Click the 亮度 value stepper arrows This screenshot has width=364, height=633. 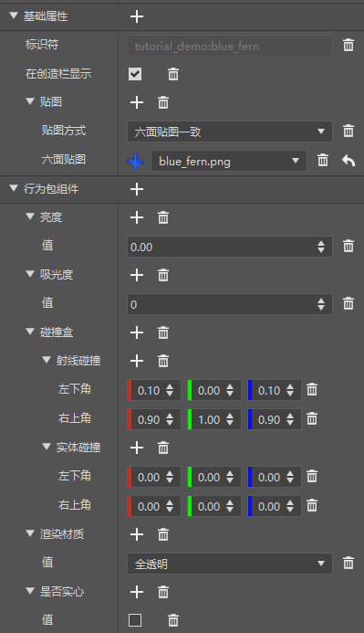tap(321, 247)
